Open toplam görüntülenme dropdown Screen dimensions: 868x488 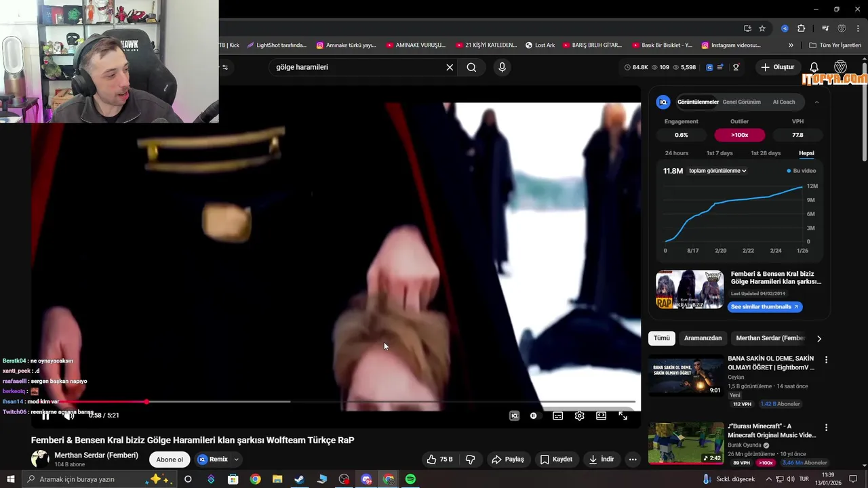(x=717, y=171)
